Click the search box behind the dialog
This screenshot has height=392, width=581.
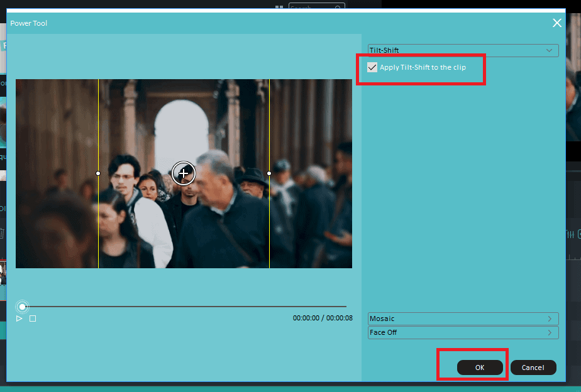tap(317, 7)
